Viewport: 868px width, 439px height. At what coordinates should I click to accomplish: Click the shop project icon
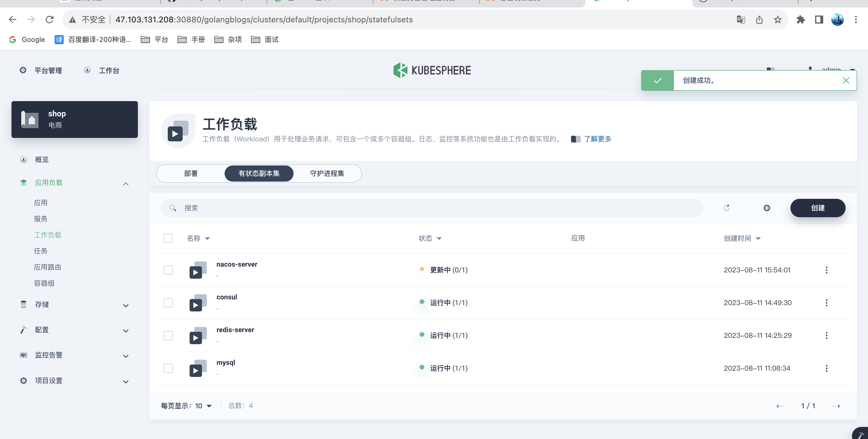coord(30,119)
